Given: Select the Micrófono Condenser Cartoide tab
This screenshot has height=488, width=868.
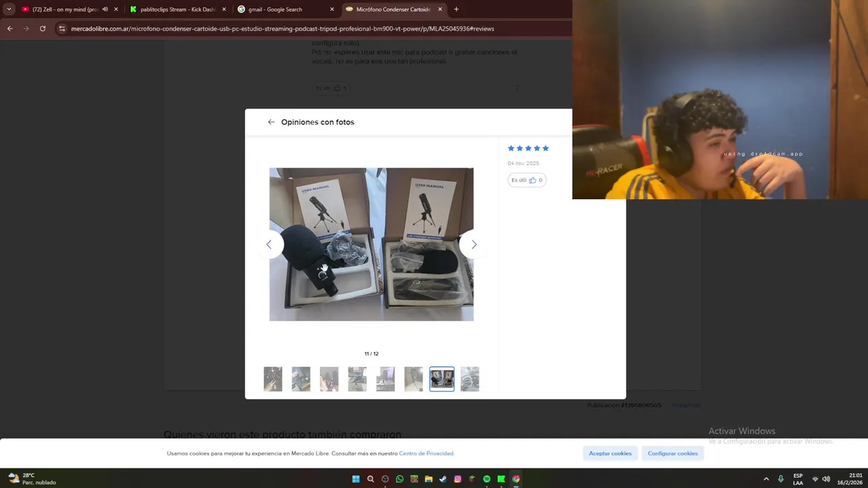Looking at the screenshot, I should pos(393,9).
